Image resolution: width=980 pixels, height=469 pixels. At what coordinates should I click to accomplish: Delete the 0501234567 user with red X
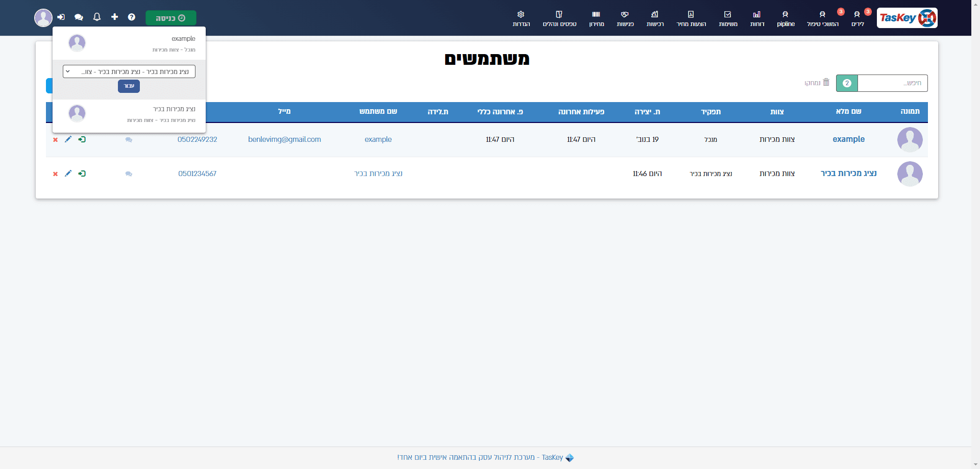(x=55, y=174)
